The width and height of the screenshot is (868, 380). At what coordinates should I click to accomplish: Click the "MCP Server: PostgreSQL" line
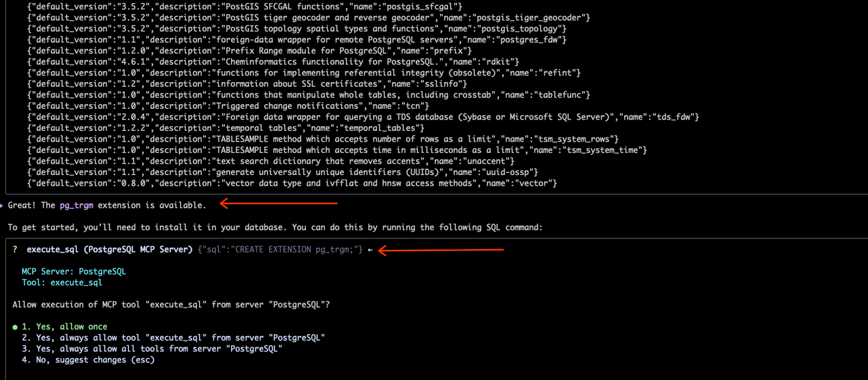[x=73, y=271]
